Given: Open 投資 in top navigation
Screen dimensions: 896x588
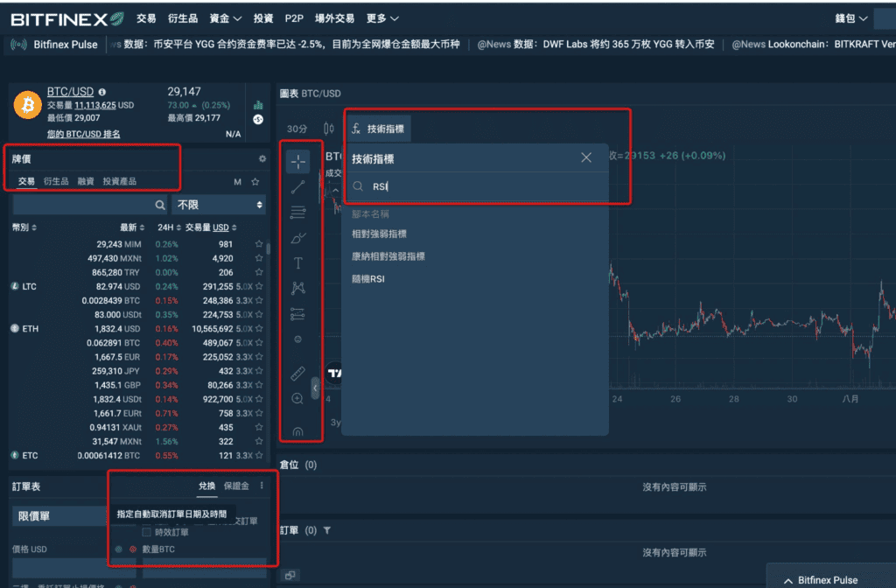Looking at the screenshot, I should 263,19.
